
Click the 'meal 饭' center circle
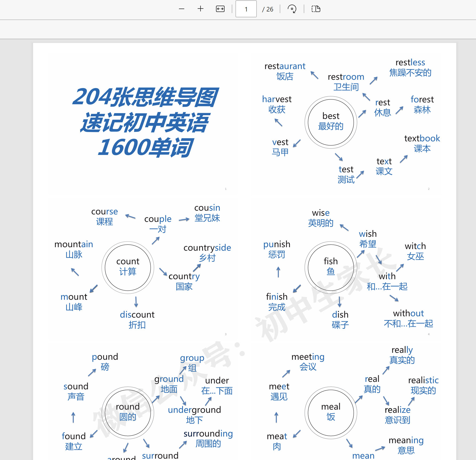coord(331,413)
